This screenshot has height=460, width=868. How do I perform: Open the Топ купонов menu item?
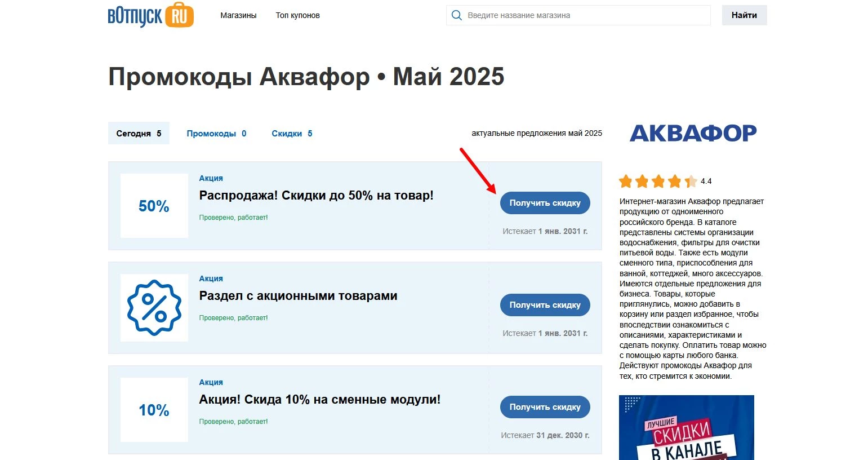[x=297, y=15]
